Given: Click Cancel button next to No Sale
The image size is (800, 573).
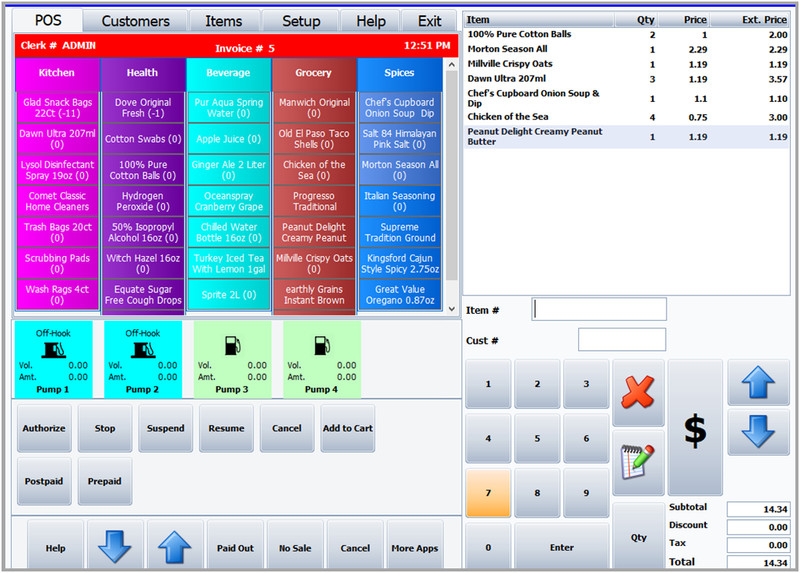Looking at the screenshot, I should 355,547.
